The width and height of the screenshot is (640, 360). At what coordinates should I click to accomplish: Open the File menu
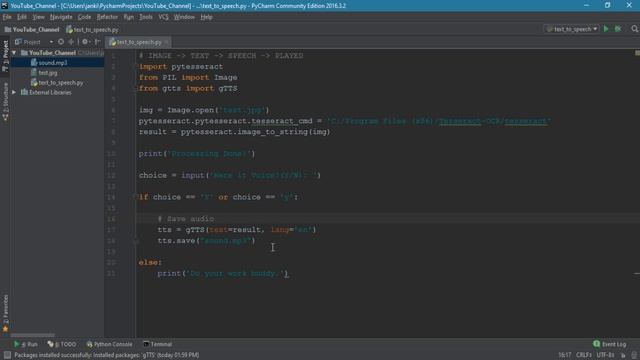(7, 17)
